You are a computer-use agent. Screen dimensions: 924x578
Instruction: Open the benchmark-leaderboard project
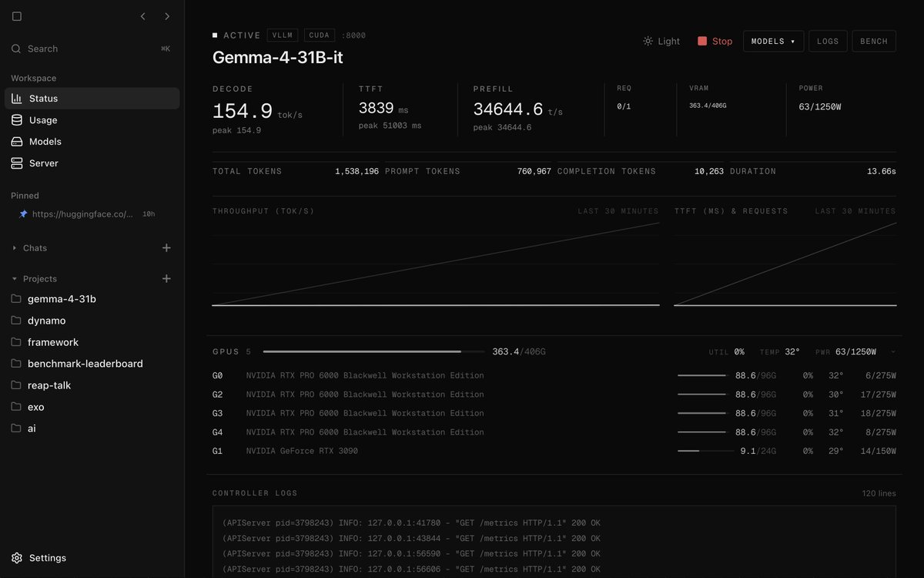(92, 364)
